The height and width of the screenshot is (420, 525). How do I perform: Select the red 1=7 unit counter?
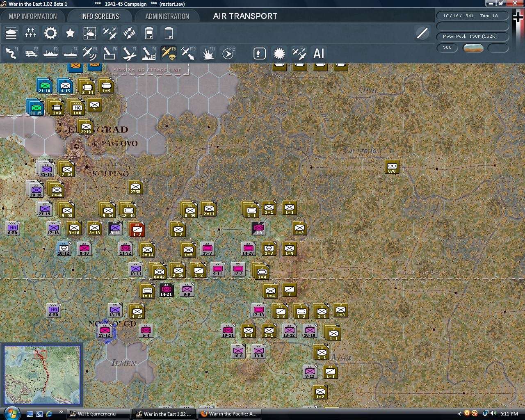(x=137, y=230)
